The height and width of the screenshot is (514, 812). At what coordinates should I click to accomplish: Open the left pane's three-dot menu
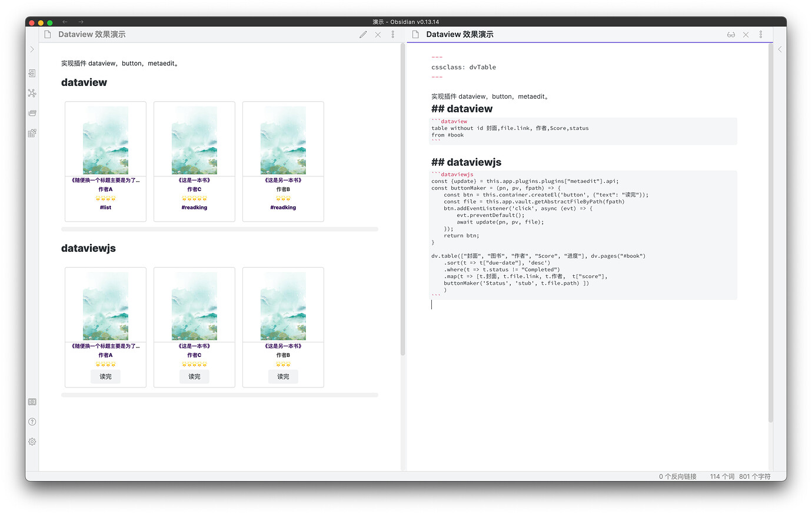(392, 35)
